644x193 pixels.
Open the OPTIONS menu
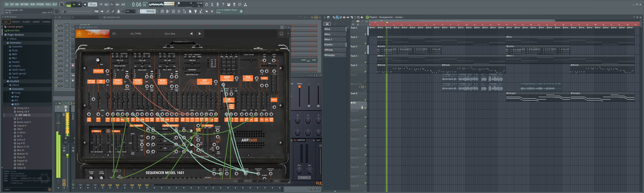point(40,4)
